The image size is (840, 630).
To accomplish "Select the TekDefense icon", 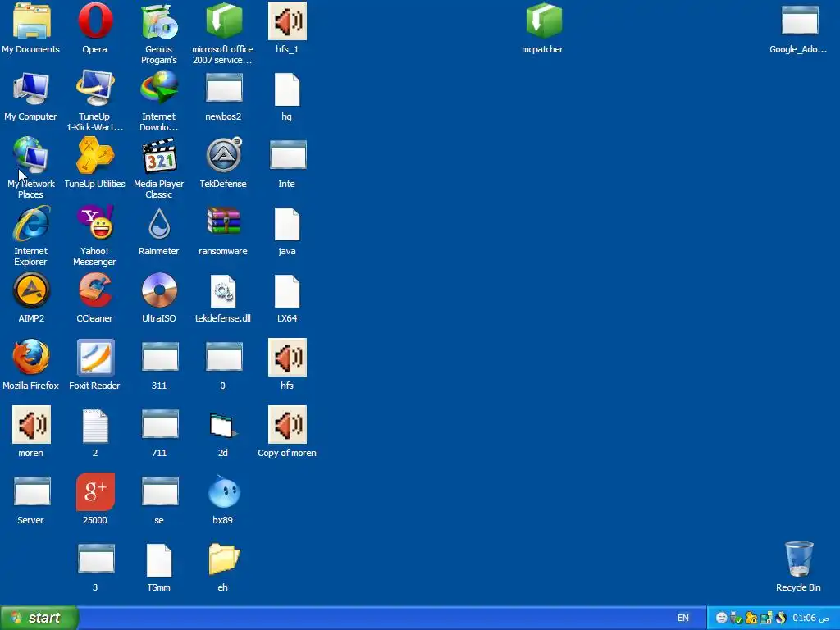I will coord(224,156).
